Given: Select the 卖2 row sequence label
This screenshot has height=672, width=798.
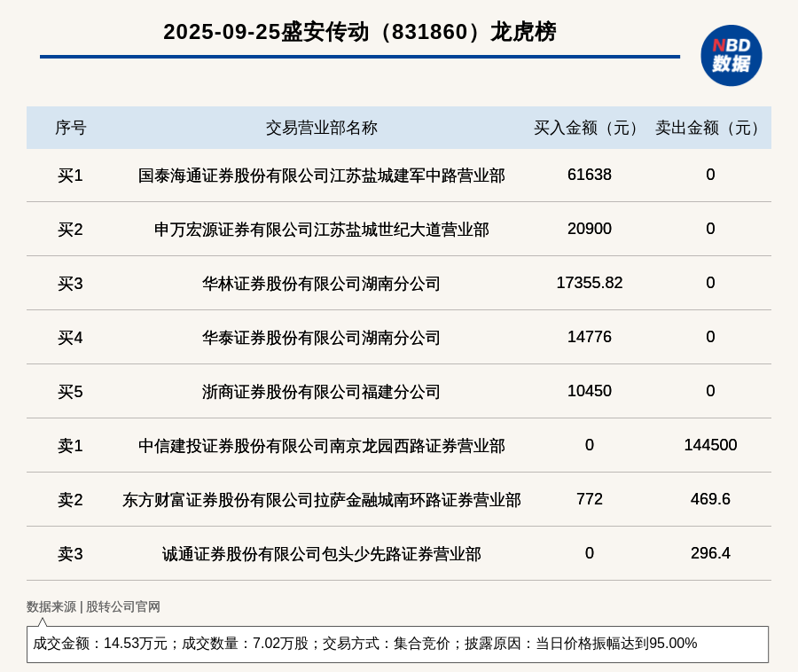Looking at the screenshot, I should coord(70,500).
